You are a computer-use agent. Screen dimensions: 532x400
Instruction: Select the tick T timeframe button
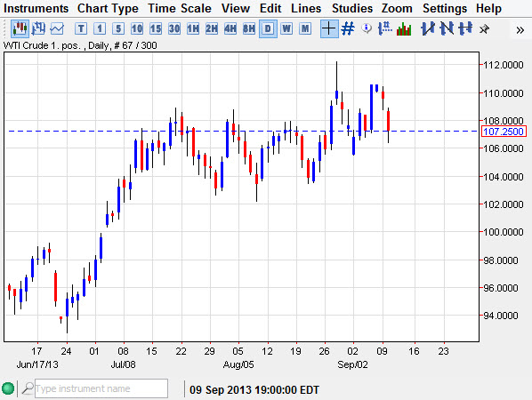[x=81, y=28]
